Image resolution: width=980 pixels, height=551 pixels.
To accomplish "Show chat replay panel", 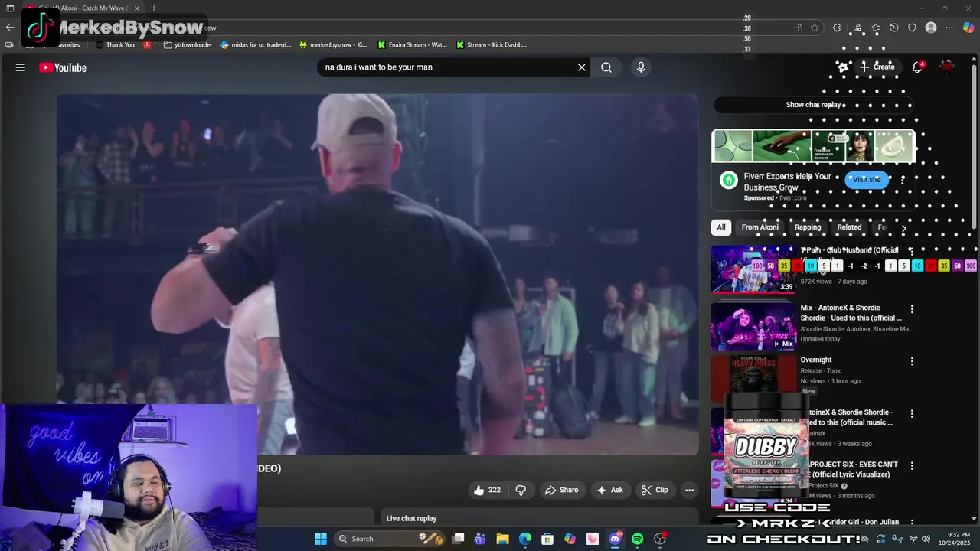I will (813, 105).
